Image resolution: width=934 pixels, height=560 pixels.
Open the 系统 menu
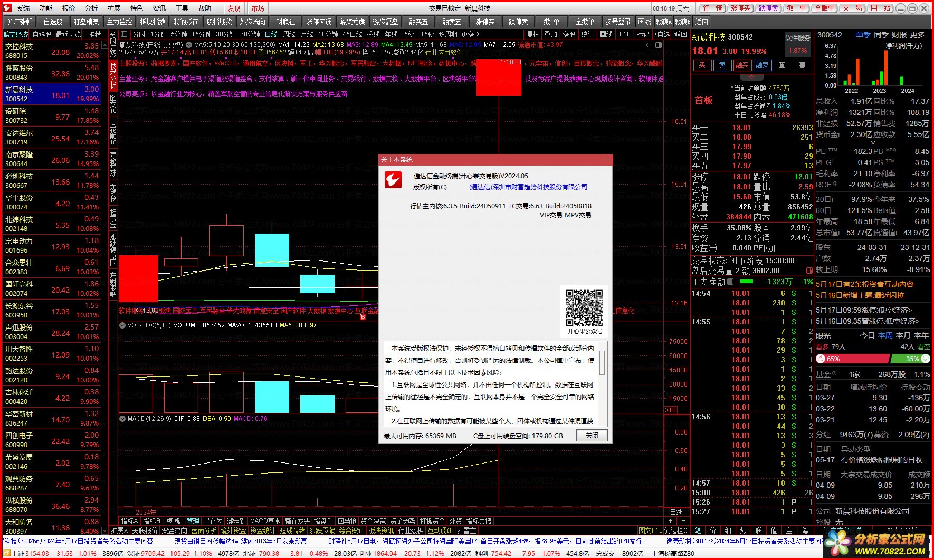tap(23, 8)
